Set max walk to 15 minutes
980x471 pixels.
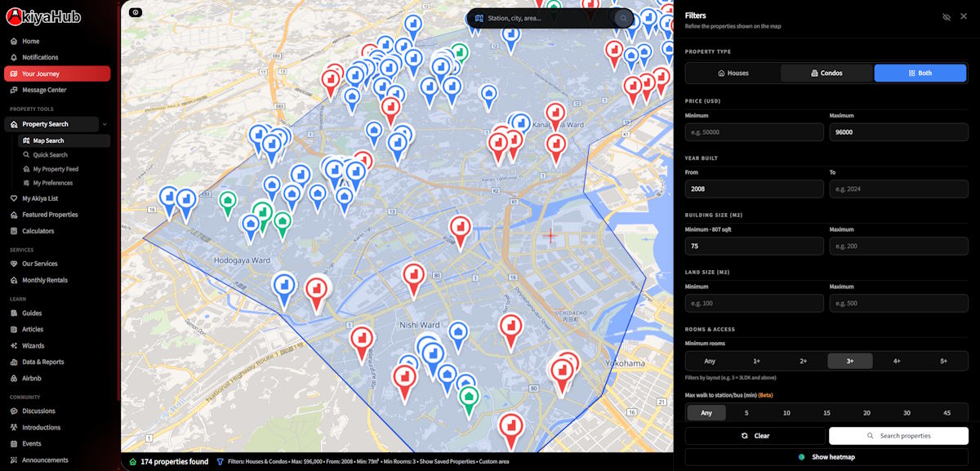[x=826, y=413]
